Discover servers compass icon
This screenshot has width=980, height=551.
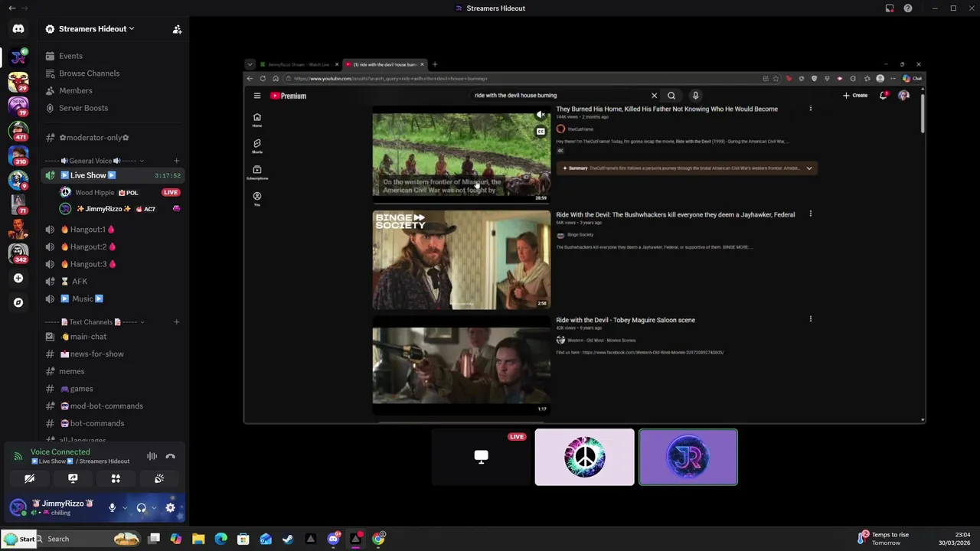pyautogui.click(x=18, y=302)
